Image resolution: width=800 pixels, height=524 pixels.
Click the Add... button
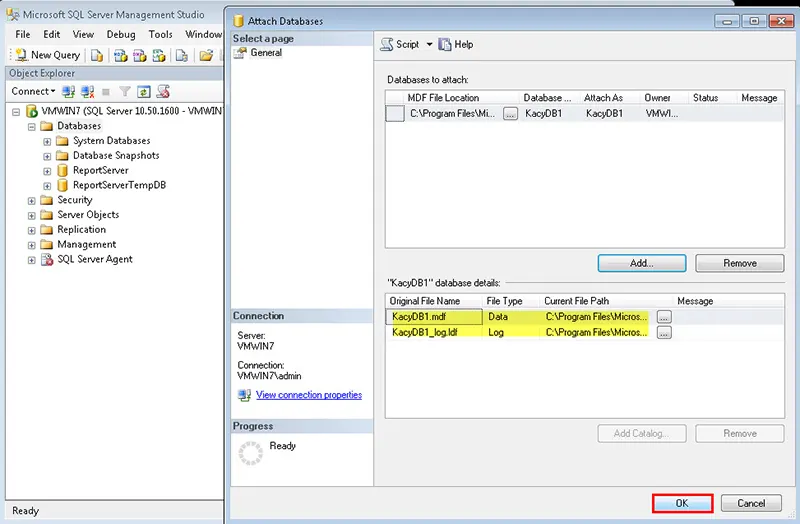(x=642, y=263)
